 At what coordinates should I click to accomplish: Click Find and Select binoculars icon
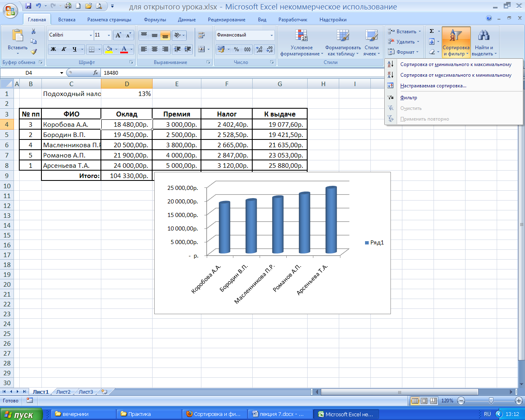[x=484, y=36]
